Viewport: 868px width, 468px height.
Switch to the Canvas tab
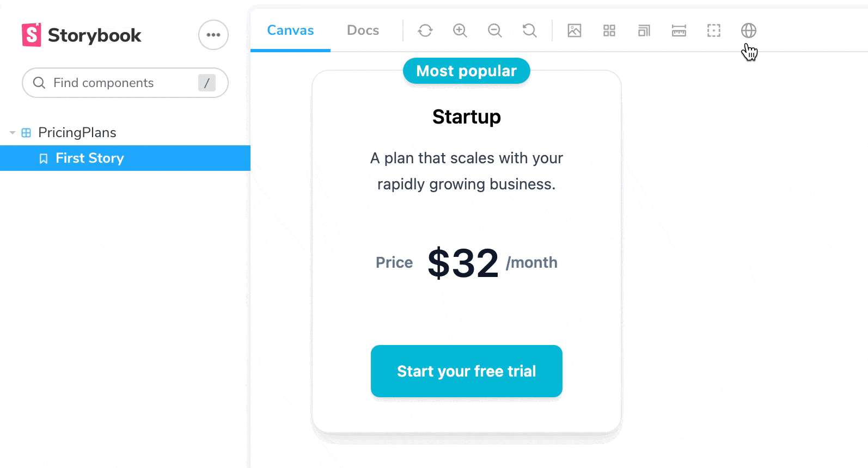(x=290, y=30)
